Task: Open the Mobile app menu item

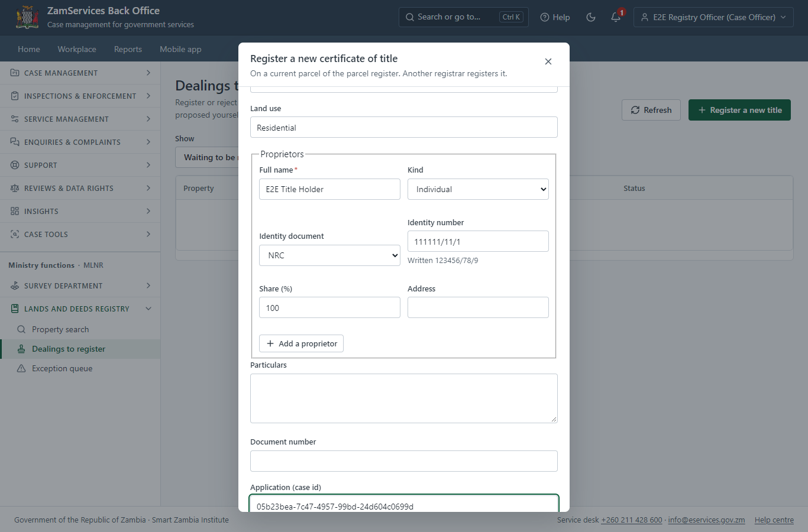Action: (180, 49)
